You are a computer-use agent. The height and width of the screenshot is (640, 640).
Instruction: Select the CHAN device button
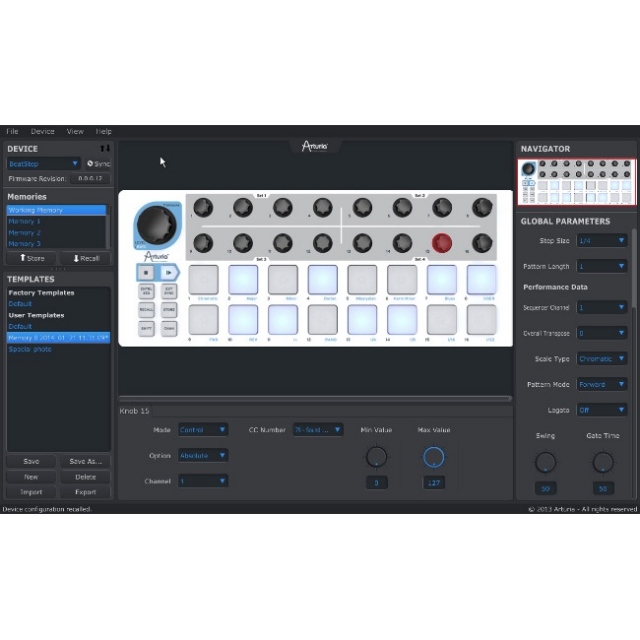[x=169, y=328]
